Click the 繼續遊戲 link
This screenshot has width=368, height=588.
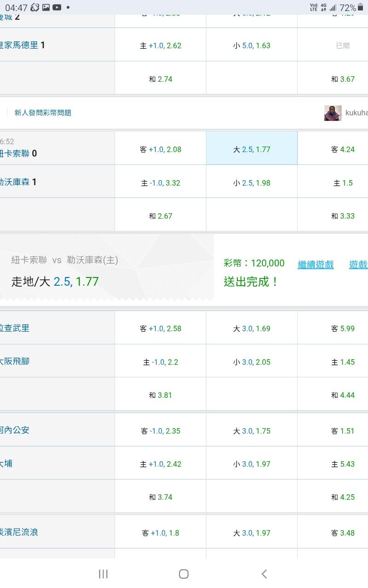tap(316, 265)
